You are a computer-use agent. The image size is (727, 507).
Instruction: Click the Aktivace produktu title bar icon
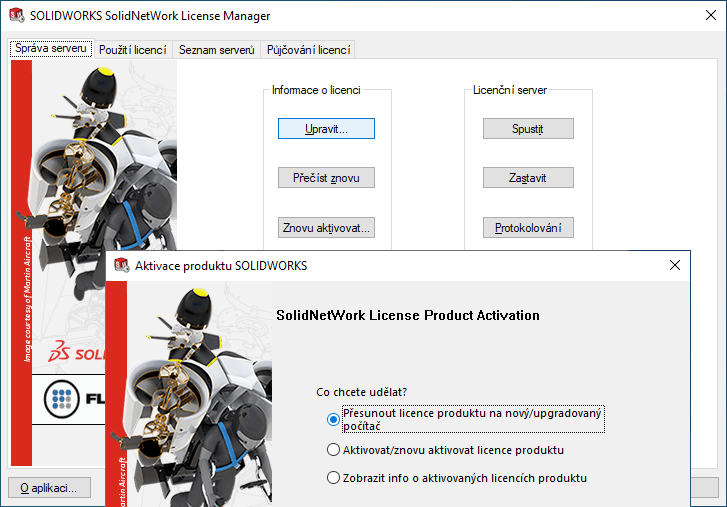[121, 265]
